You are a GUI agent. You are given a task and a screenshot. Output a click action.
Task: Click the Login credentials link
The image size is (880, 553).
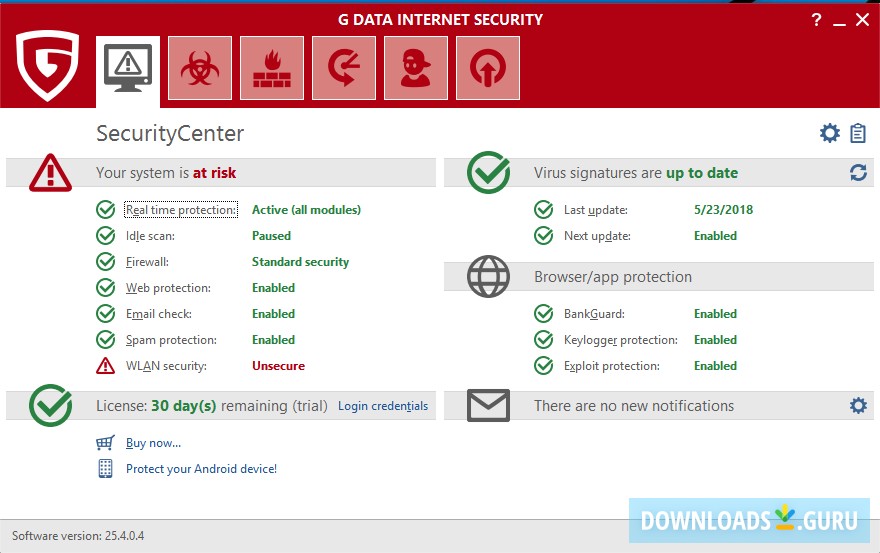pyautogui.click(x=383, y=406)
